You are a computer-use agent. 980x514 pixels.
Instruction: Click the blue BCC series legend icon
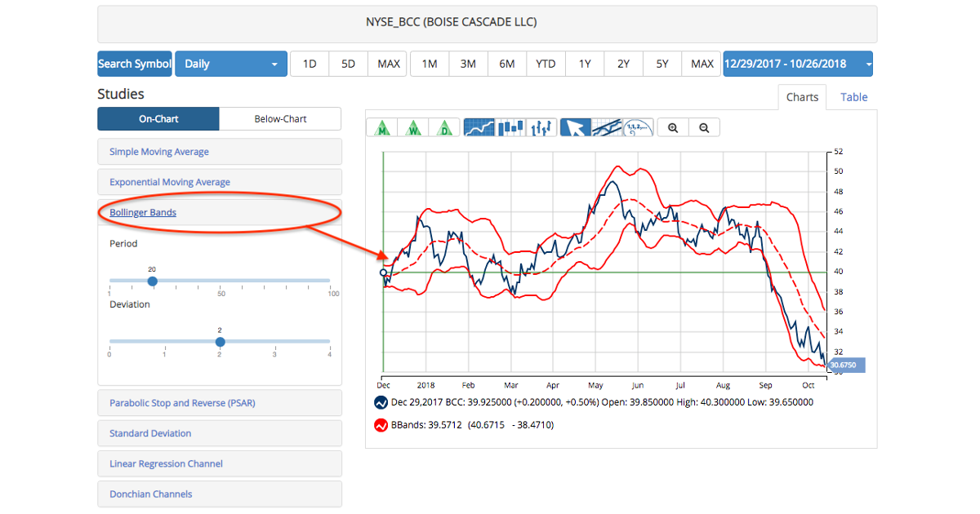tap(381, 402)
